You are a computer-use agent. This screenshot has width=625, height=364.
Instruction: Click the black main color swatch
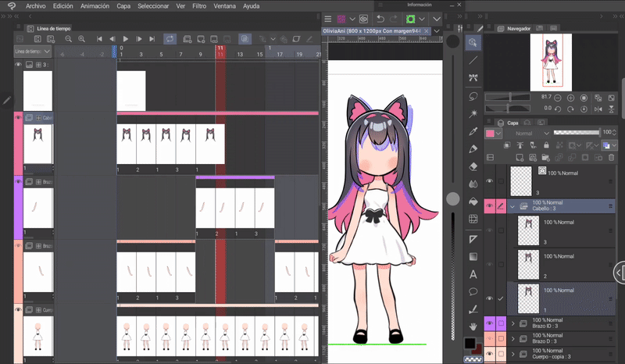tap(470, 343)
